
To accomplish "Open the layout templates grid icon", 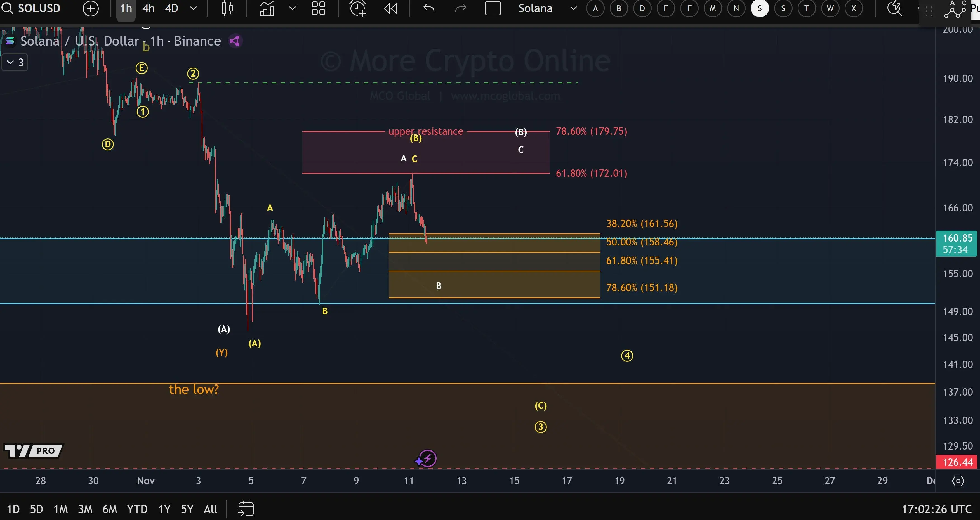I will [318, 8].
